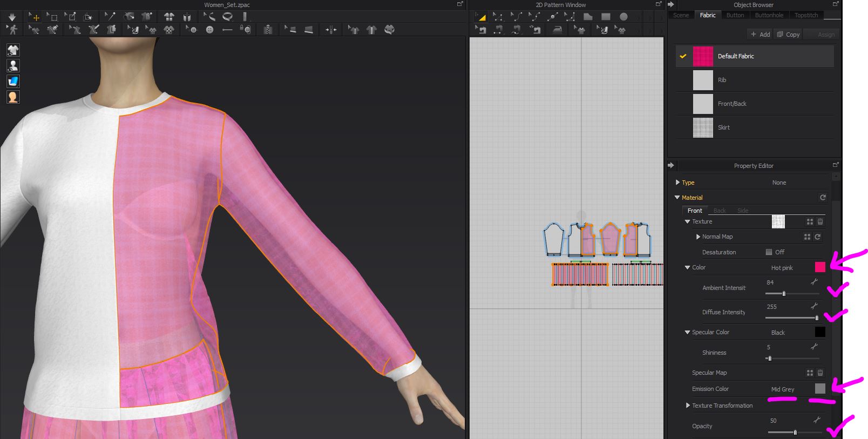Click the Add fabric button
This screenshot has width=868, height=439.
tap(760, 35)
